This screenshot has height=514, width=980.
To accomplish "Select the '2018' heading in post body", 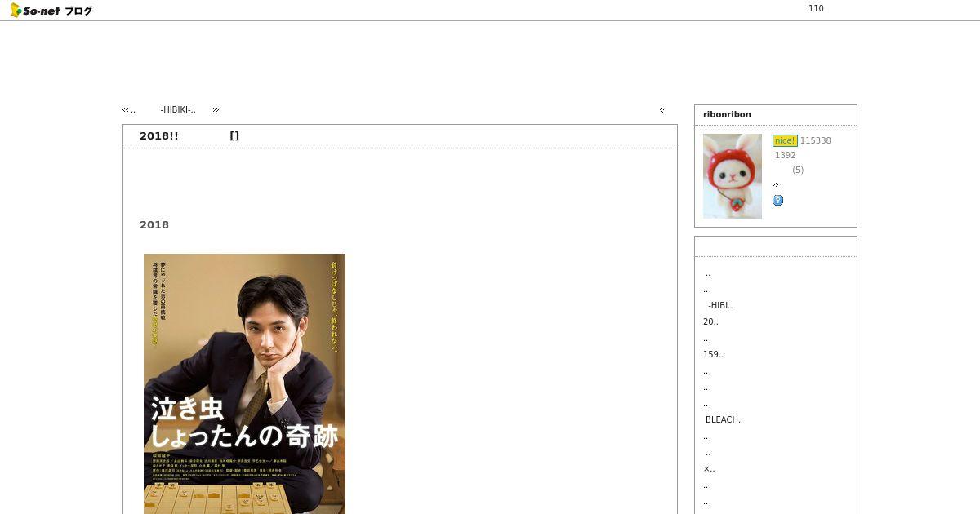I will click(x=154, y=224).
